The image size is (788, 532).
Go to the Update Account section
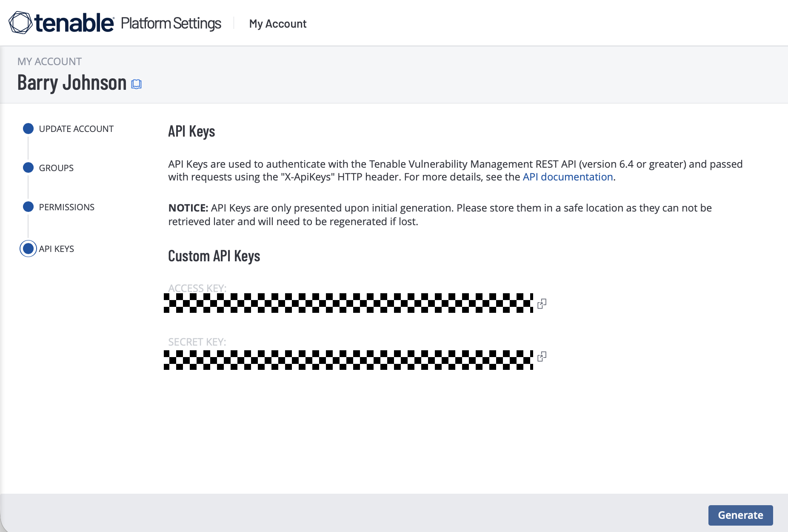[76, 129]
